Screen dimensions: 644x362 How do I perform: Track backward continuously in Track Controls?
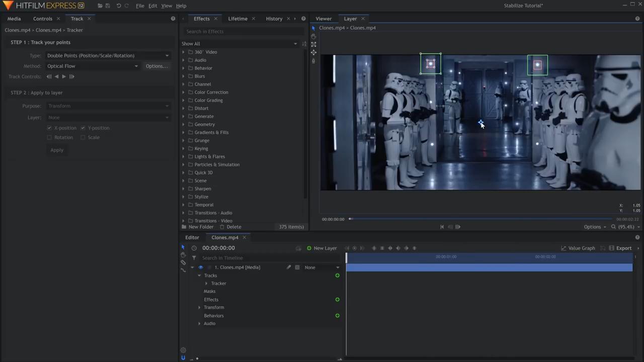tap(56, 76)
